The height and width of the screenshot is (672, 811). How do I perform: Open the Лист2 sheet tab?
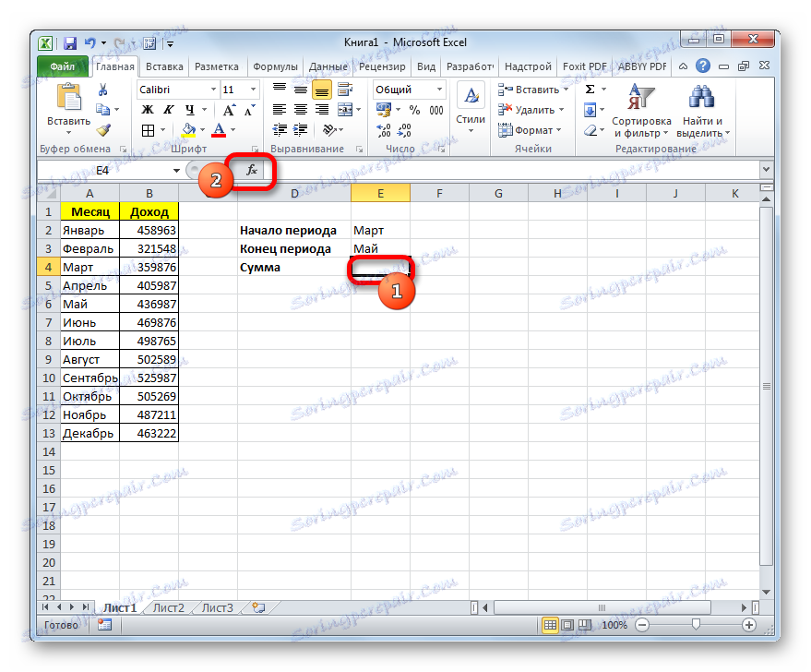[169, 608]
